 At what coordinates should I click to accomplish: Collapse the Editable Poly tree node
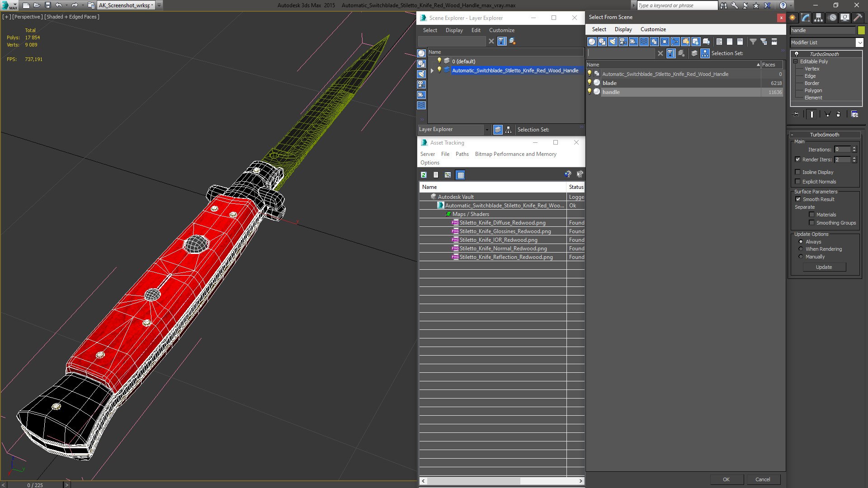(796, 61)
